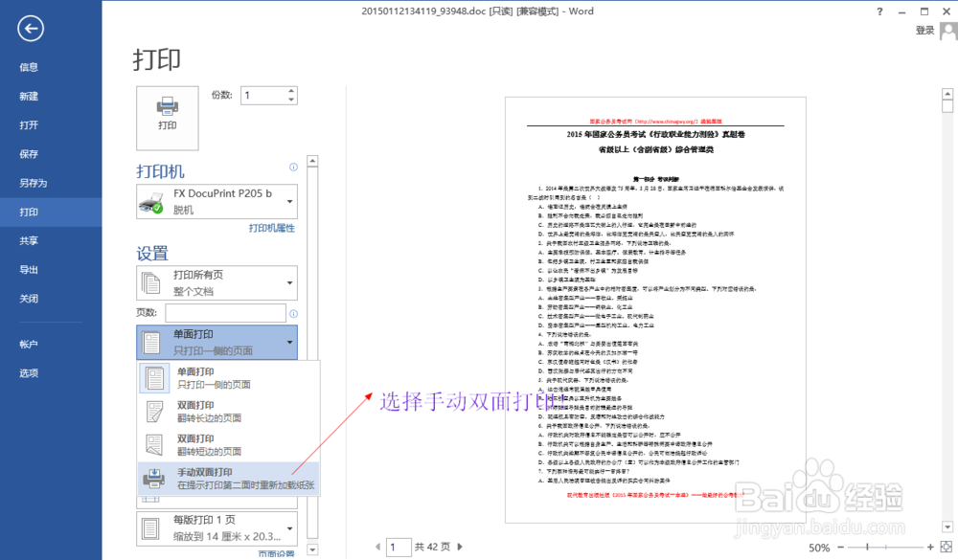Open the 打印机属性 link

point(272,228)
